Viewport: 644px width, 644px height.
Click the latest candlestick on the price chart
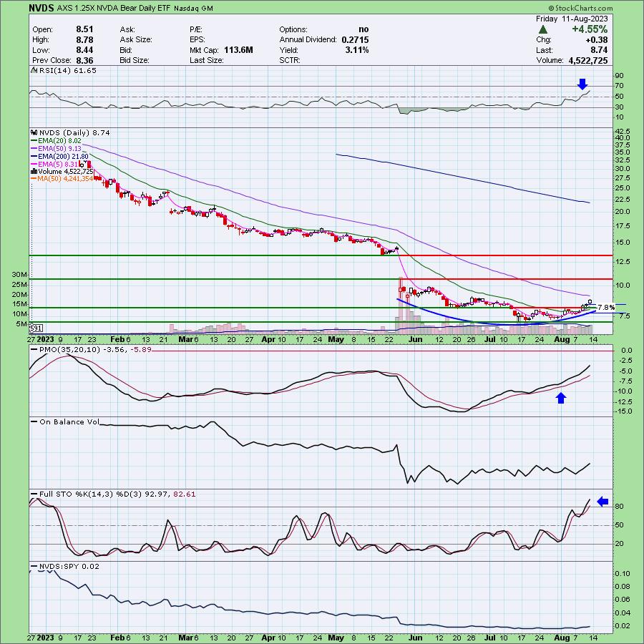click(x=590, y=302)
